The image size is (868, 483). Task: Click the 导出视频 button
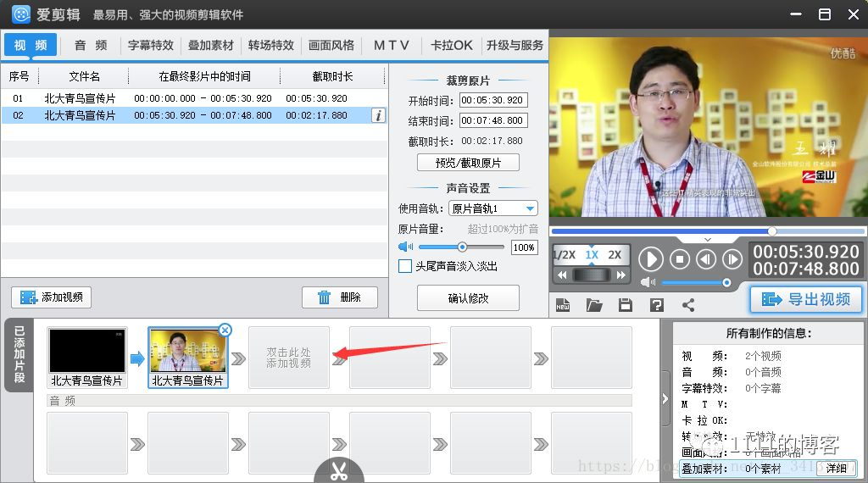(x=806, y=299)
